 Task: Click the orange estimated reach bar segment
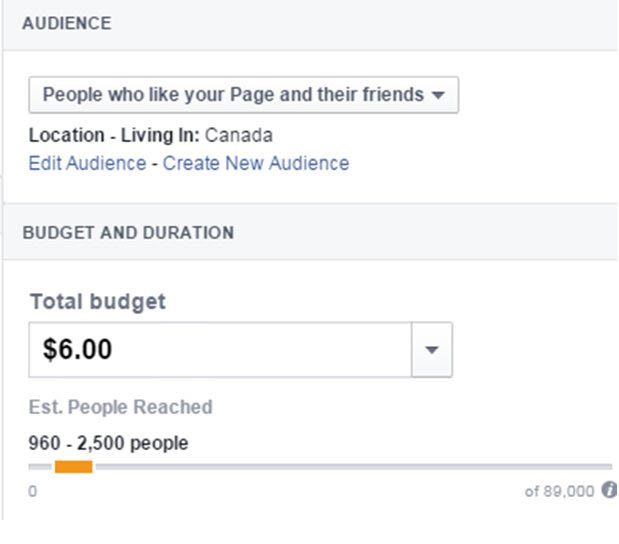click(x=73, y=467)
